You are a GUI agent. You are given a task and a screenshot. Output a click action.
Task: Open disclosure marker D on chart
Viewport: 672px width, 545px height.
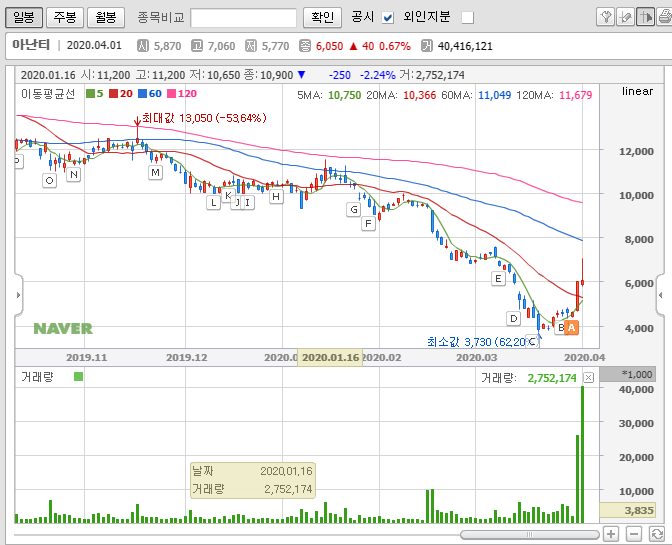(x=513, y=318)
